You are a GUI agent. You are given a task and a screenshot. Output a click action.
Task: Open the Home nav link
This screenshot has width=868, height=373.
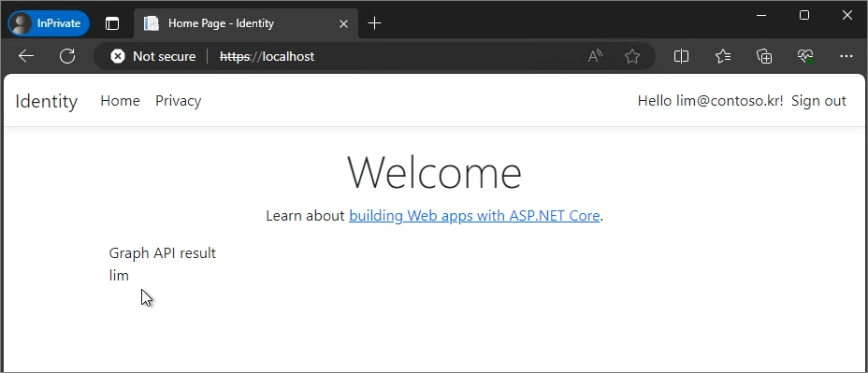point(120,101)
